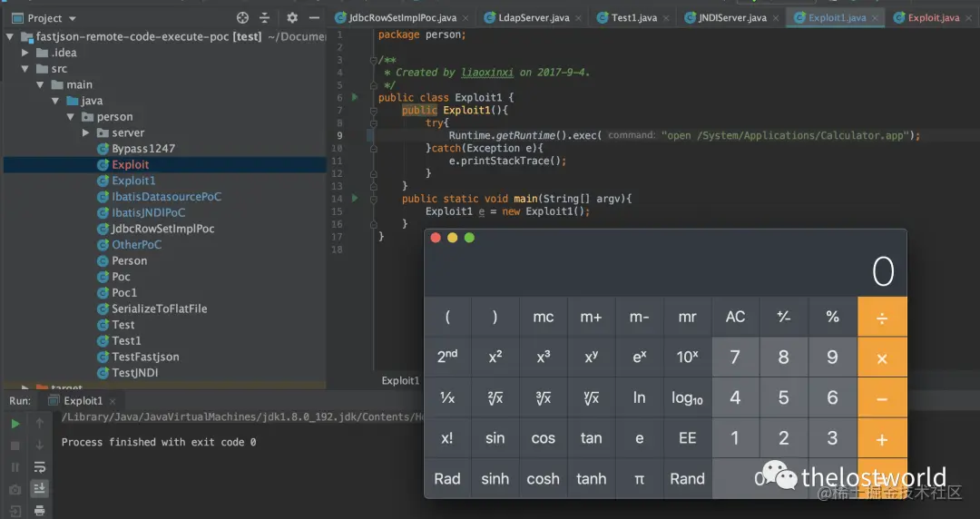Hide the Project panel with minus icon
The width and height of the screenshot is (980, 519).
[x=314, y=18]
